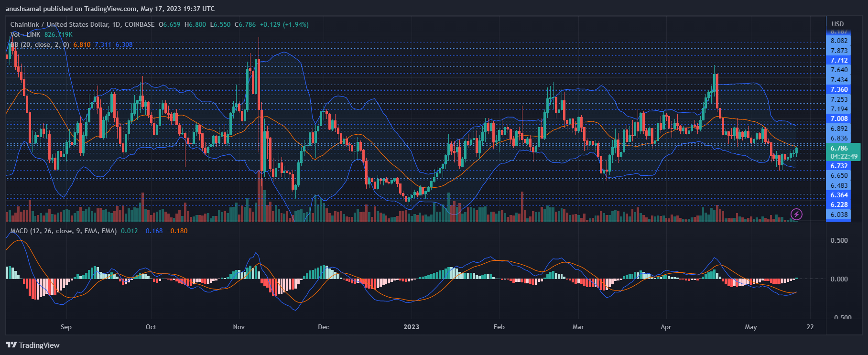Click the highlighted 6.364 price level label
The width and height of the screenshot is (868, 355).
click(x=839, y=195)
